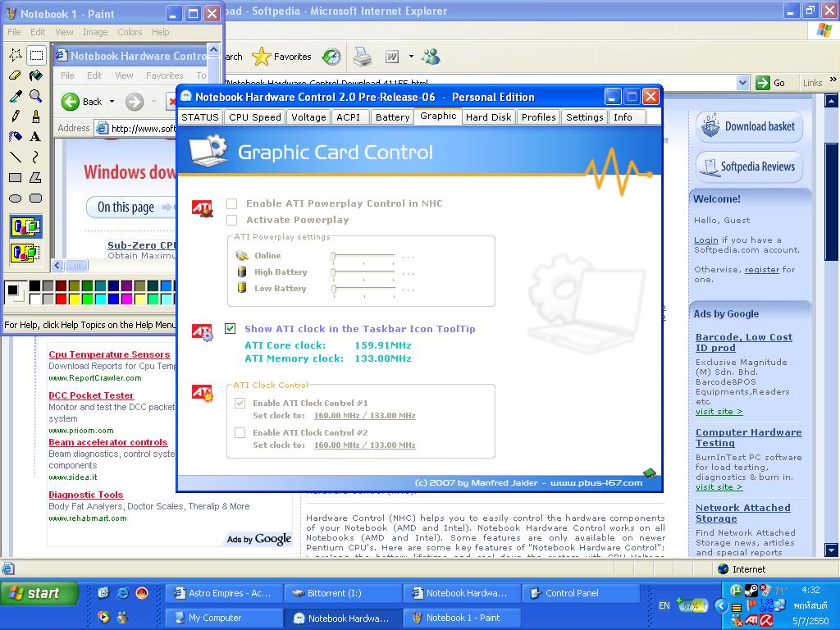The width and height of the screenshot is (840, 630).
Task: Select the Brush tool in Paint
Action: (36, 116)
